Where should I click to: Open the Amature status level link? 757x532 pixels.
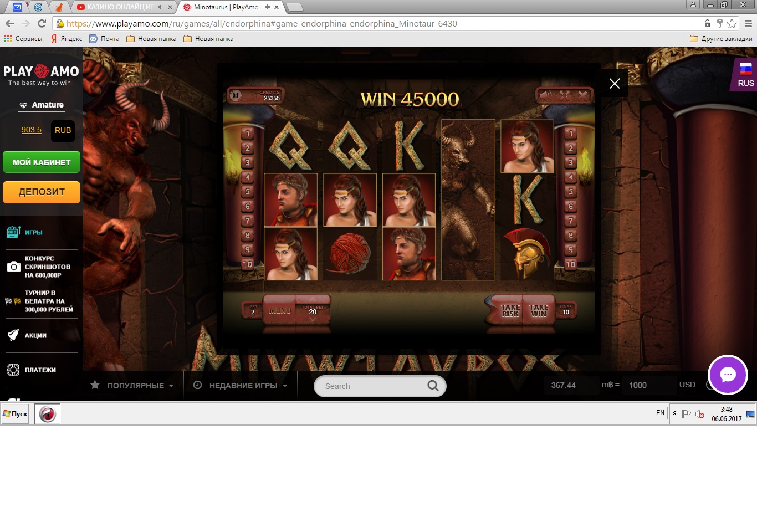coord(42,105)
